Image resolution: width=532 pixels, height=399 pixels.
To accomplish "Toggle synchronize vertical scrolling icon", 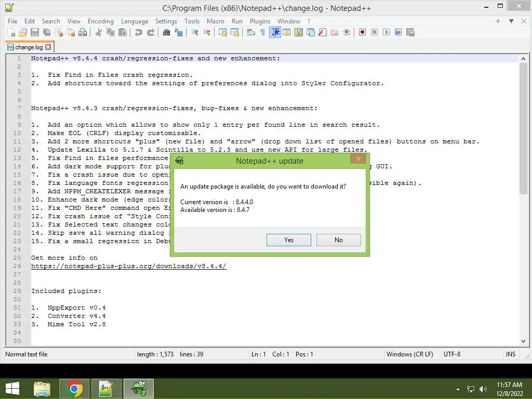I will point(222,32).
